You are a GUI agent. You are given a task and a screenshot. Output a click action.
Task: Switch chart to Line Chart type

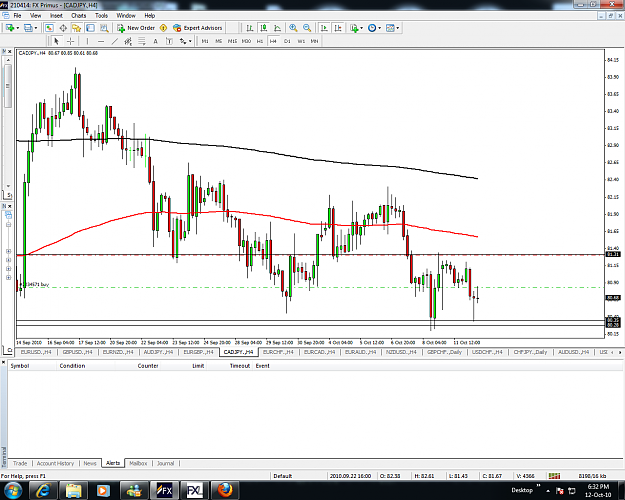point(277,28)
